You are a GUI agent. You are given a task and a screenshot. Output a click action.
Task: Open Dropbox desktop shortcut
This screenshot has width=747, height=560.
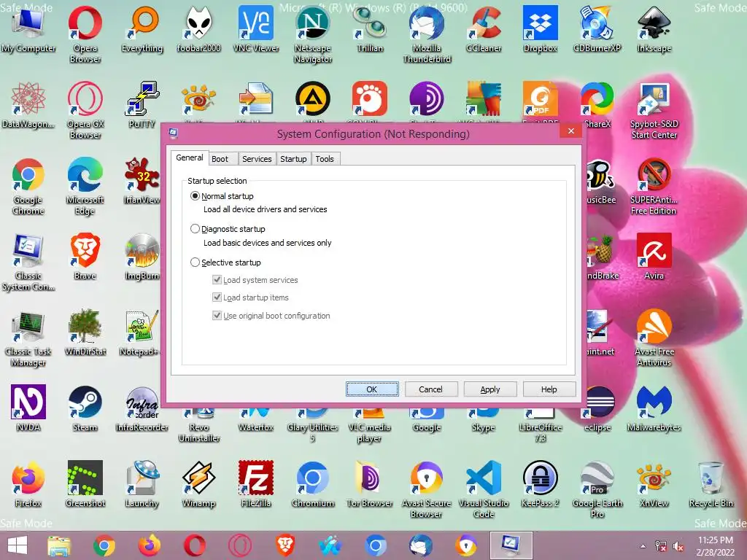click(541, 29)
